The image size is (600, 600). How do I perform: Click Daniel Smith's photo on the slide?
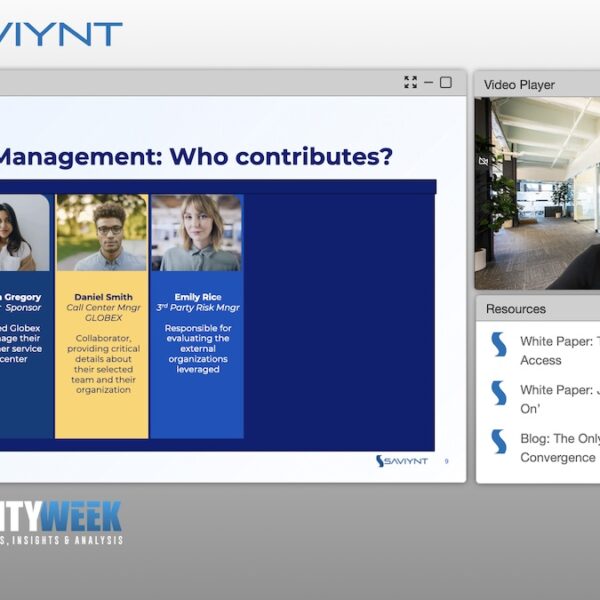pyautogui.click(x=101, y=233)
